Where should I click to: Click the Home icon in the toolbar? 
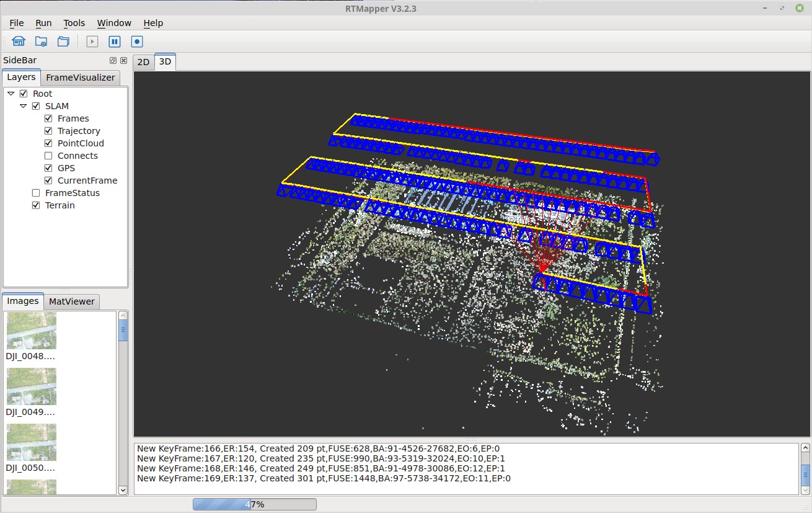pyautogui.click(x=19, y=42)
